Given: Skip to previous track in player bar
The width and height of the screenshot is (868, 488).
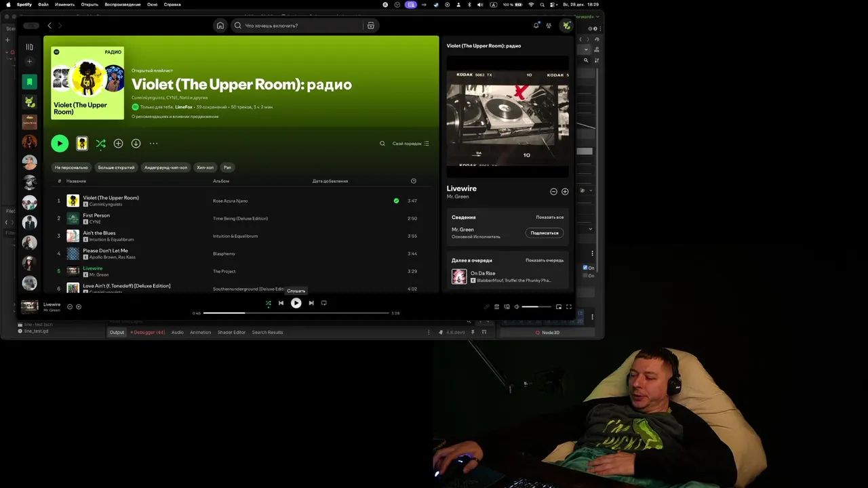Looking at the screenshot, I should [281, 303].
